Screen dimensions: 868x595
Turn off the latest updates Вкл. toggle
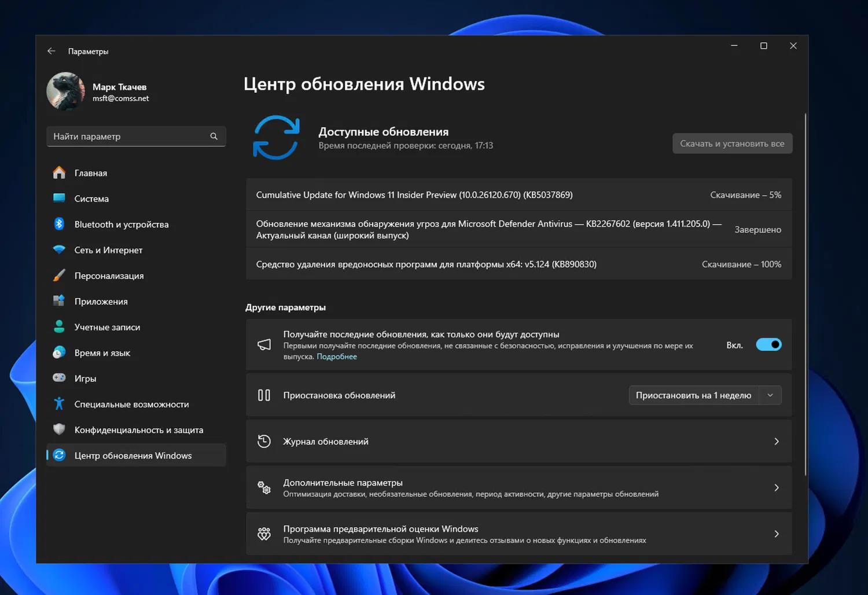point(769,345)
